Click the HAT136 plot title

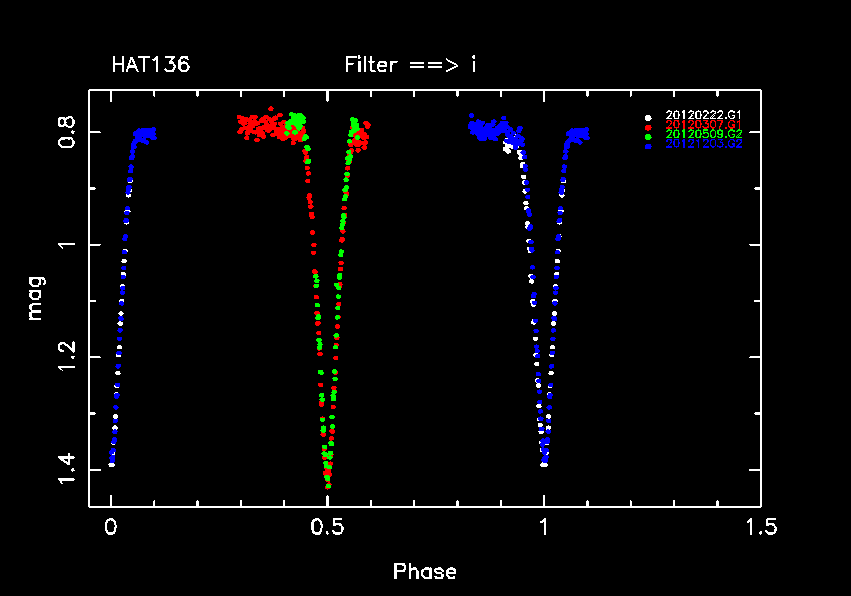151,66
